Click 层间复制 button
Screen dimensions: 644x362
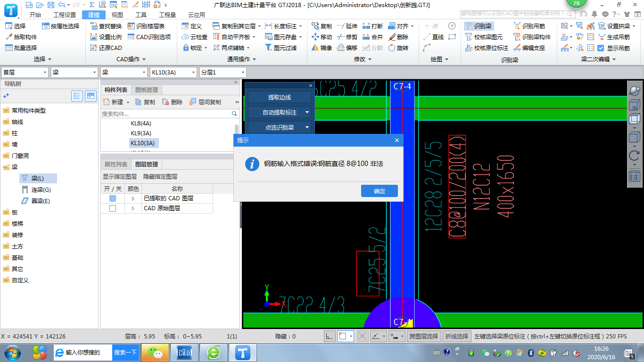pyautogui.click(x=205, y=102)
